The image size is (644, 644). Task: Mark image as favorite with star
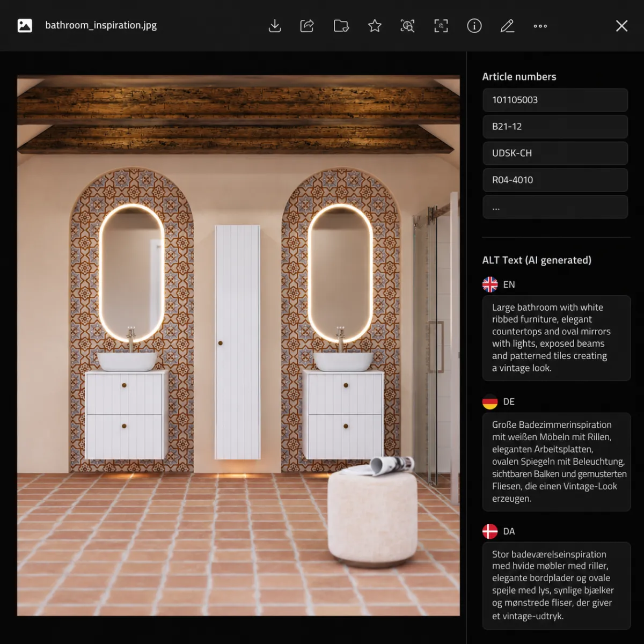[x=375, y=26]
